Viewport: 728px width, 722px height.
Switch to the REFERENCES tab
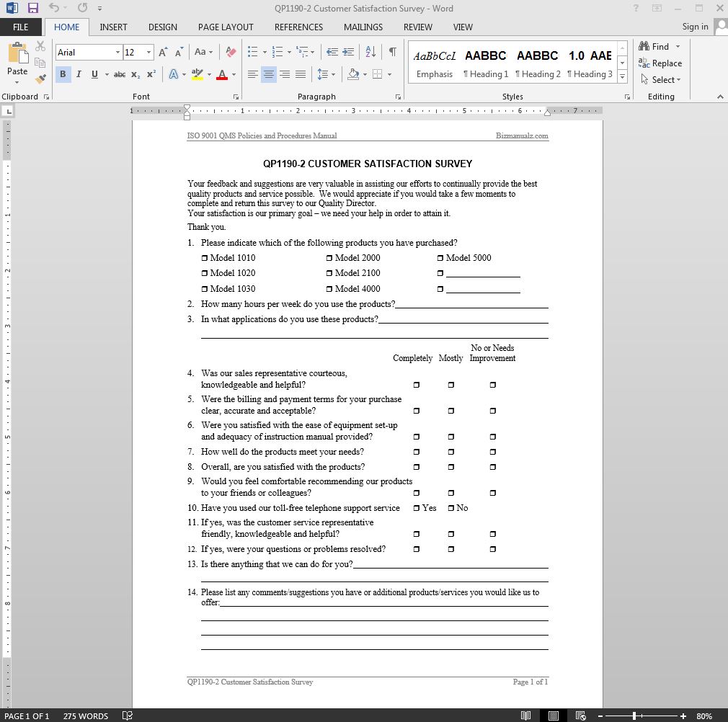[x=298, y=27]
